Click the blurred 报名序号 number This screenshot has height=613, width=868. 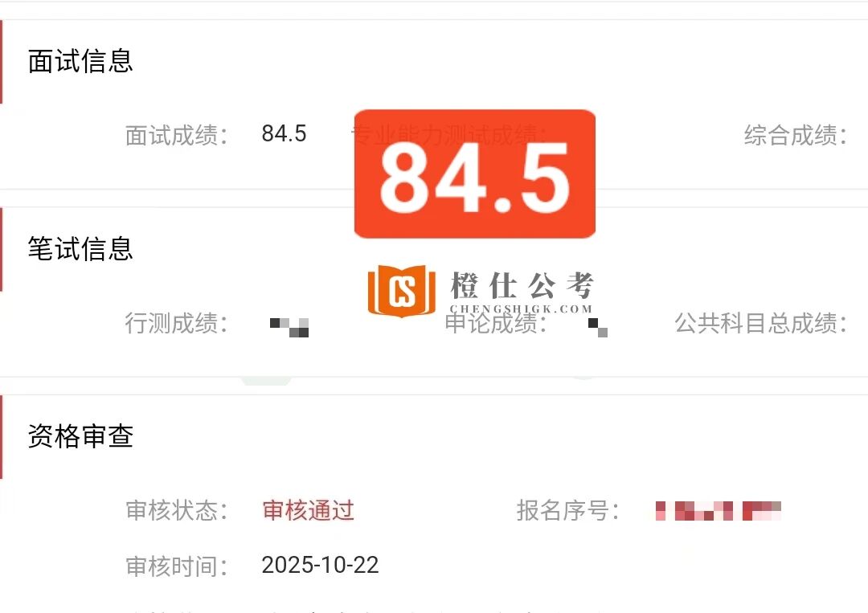point(719,511)
